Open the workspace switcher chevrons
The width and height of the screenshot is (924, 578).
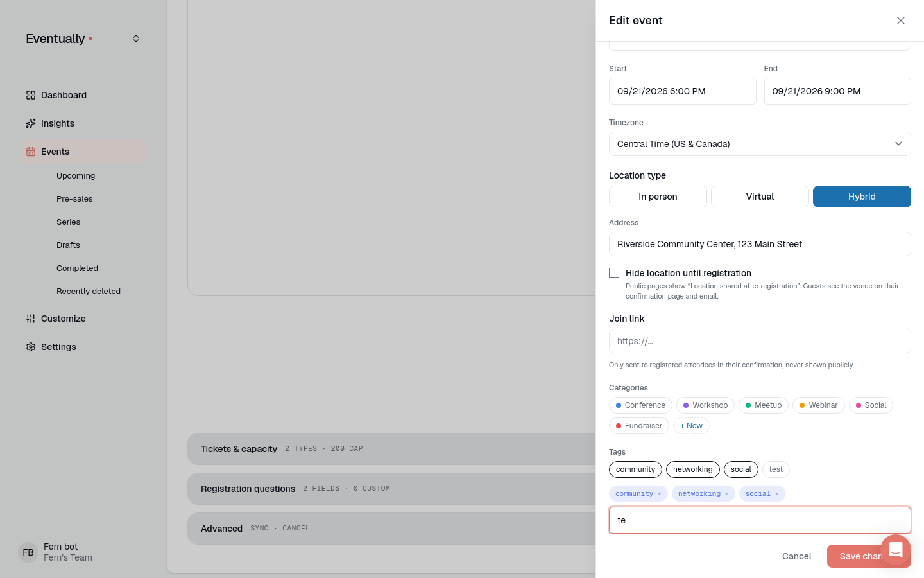[136, 39]
